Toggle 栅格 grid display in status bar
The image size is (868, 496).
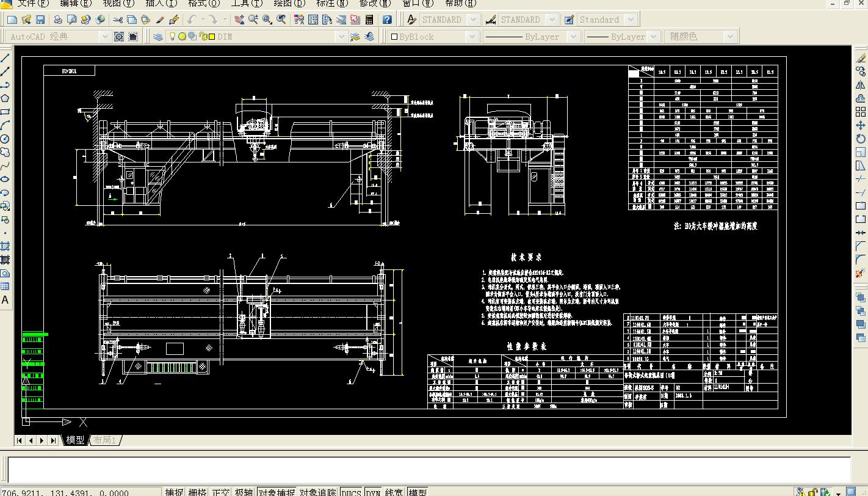[197, 492]
